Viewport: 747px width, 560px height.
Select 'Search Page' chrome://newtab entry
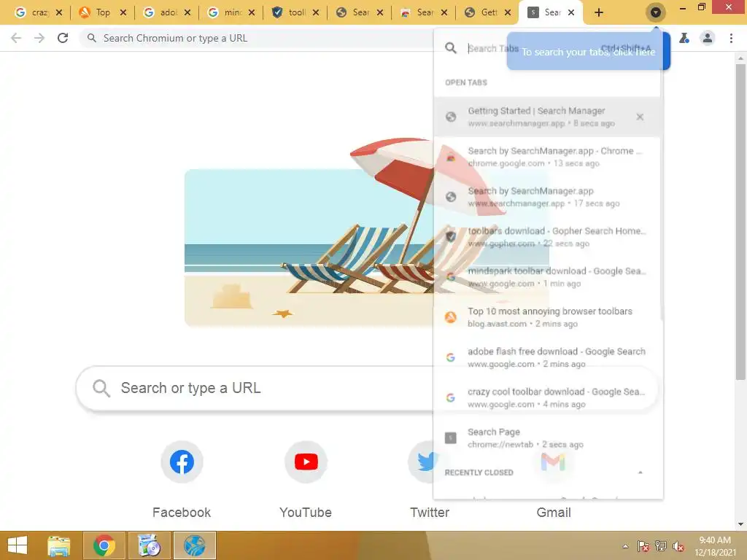(547, 437)
